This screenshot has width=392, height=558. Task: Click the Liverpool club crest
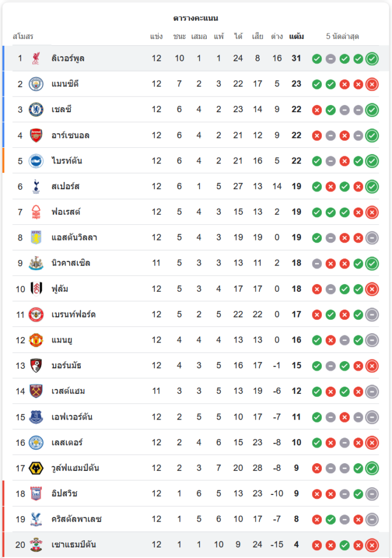point(36,58)
